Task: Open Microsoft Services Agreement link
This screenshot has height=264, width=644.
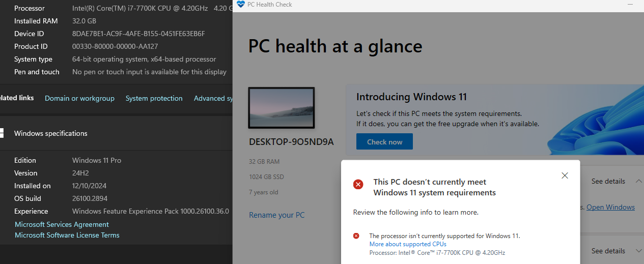Action: point(62,224)
